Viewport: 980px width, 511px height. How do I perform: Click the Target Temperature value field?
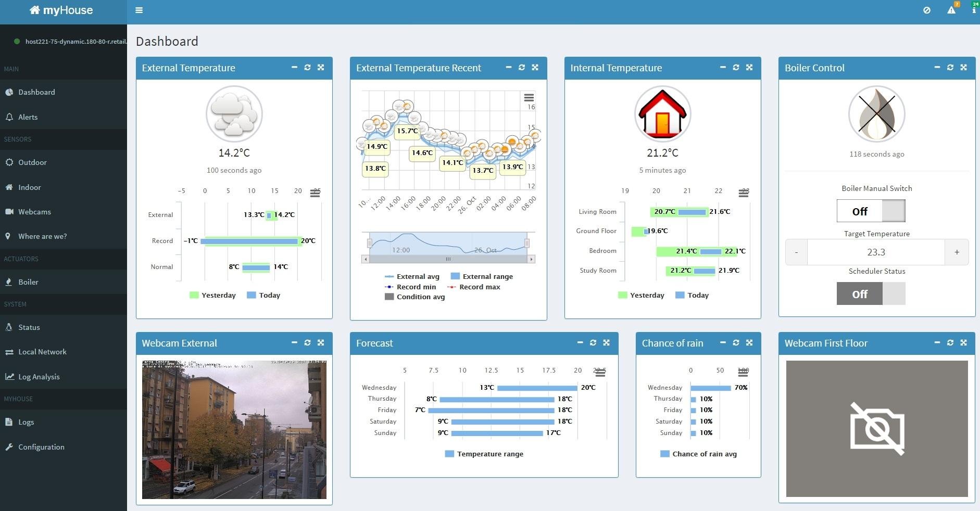[876, 252]
